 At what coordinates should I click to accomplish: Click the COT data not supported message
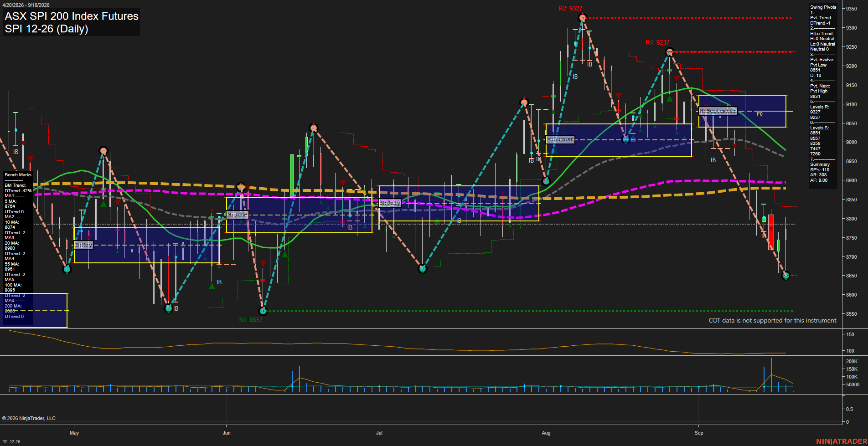click(772, 320)
